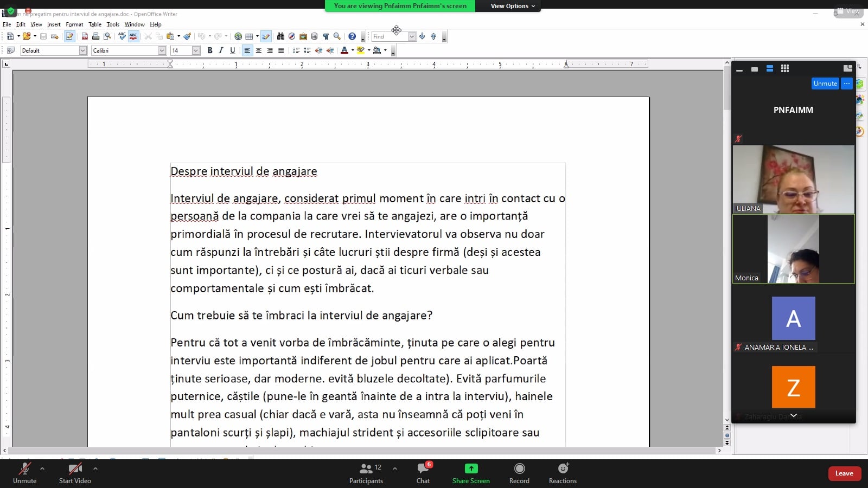868x488 pixels.
Task: Click the Font Color swatch button
Action: [344, 50]
